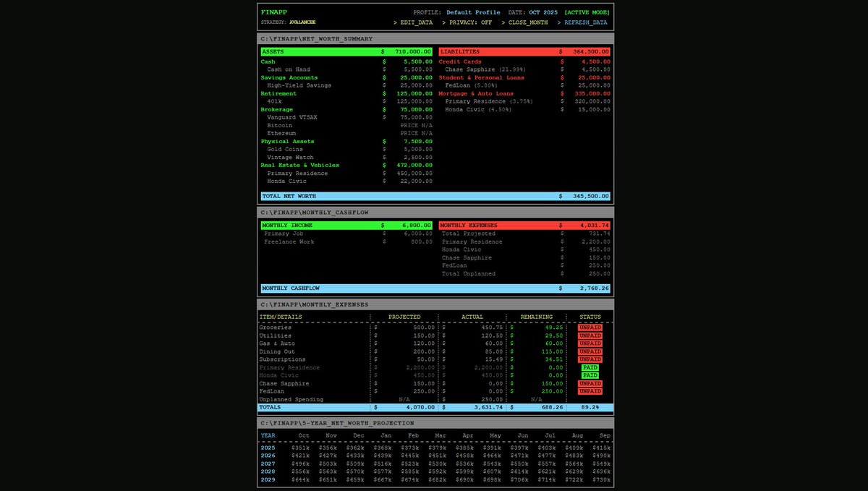Open the EDIT_DATA command
The height and width of the screenshot is (491, 868).
[x=413, y=22]
